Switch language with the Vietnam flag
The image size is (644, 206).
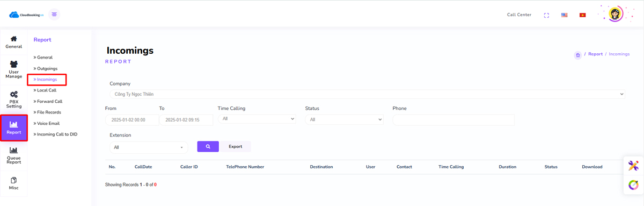[x=583, y=15]
